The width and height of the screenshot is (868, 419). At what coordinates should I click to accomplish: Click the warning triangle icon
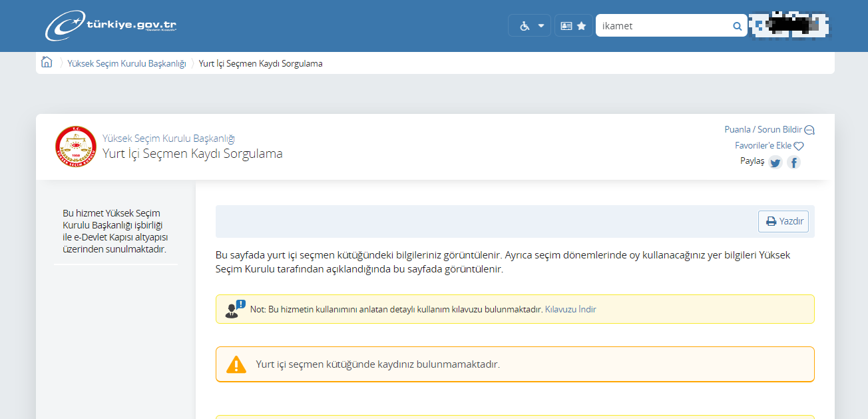(236, 364)
